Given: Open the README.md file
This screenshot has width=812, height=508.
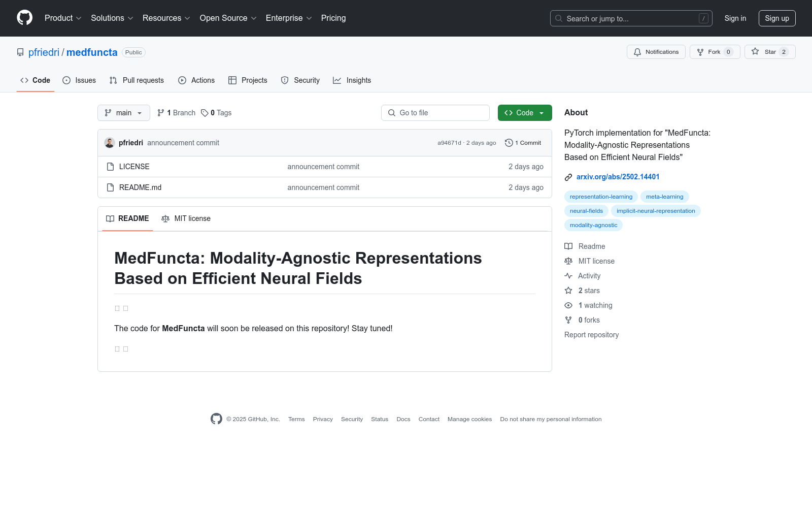Looking at the screenshot, I should pos(141,187).
